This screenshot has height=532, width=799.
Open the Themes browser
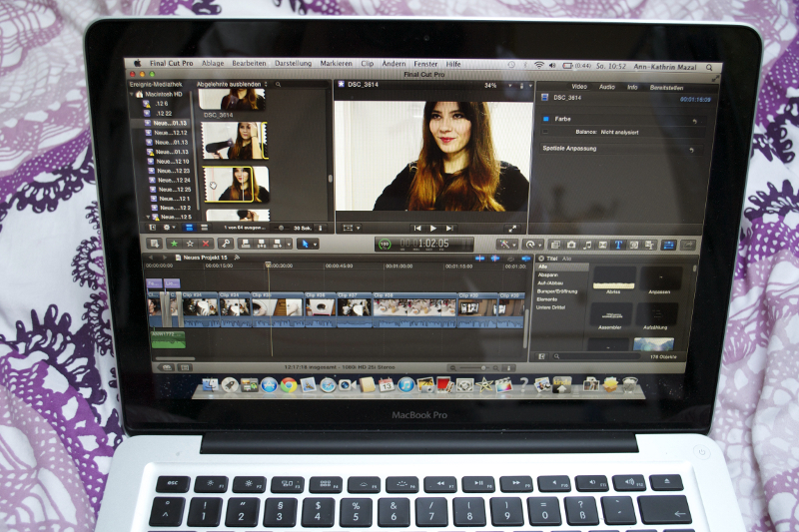point(650,245)
